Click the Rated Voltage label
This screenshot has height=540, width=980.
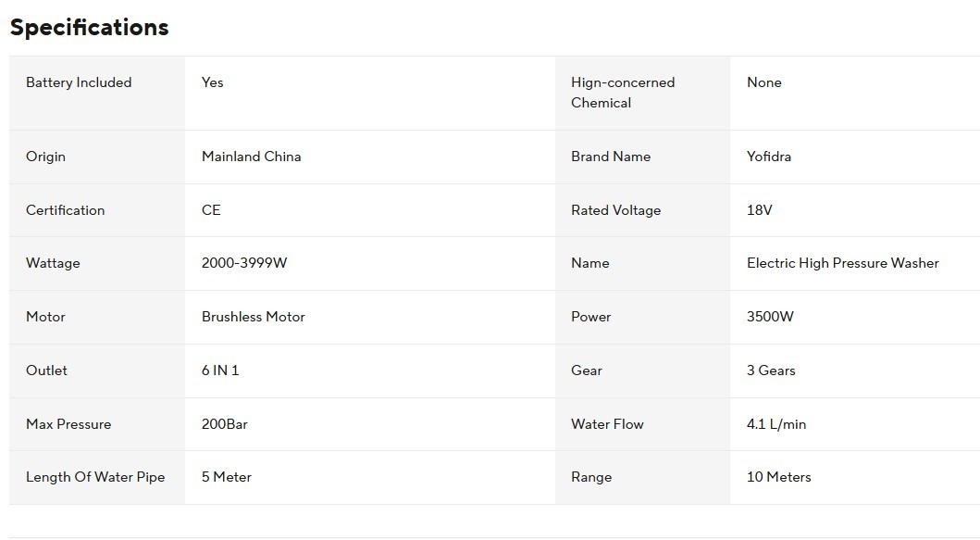tap(615, 210)
